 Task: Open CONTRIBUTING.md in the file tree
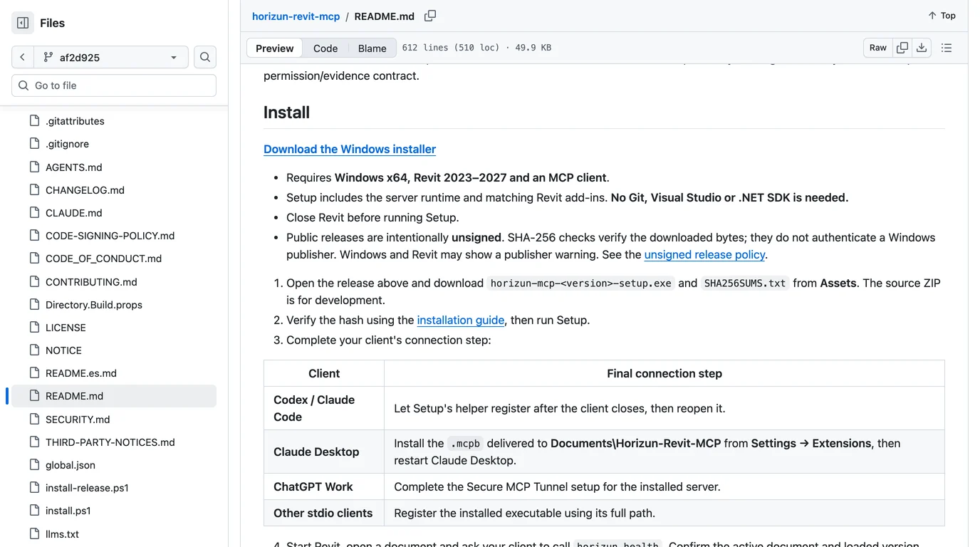114,282
